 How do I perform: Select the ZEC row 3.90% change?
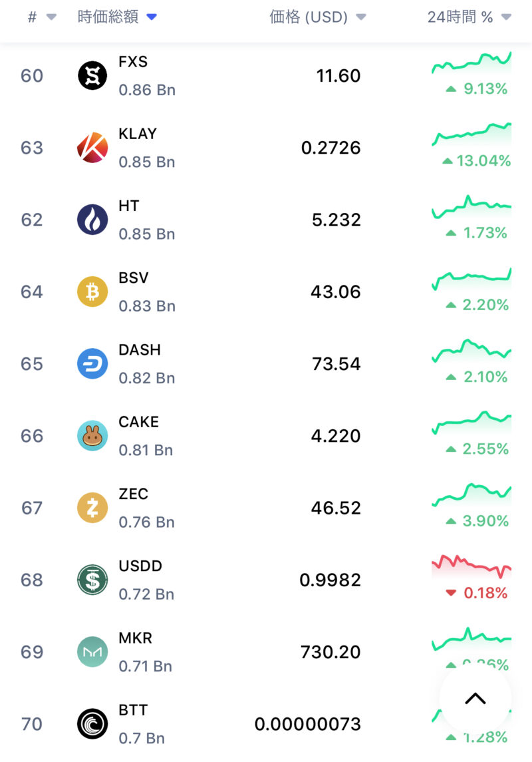pyautogui.click(x=477, y=521)
